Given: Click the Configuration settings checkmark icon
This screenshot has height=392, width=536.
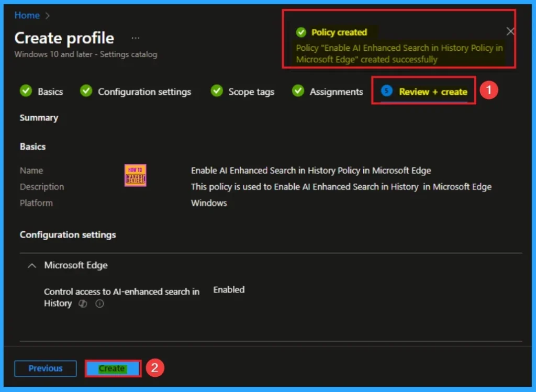Looking at the screenshot, I should [86, 91].
